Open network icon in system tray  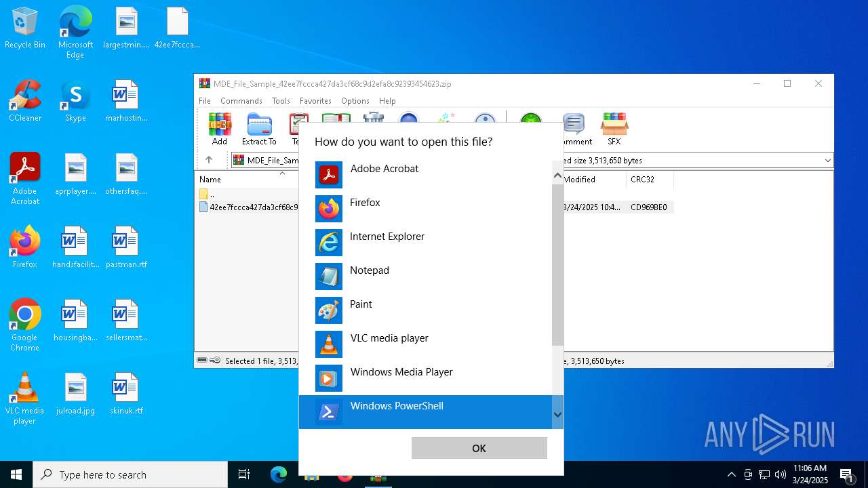click(764, 474)
